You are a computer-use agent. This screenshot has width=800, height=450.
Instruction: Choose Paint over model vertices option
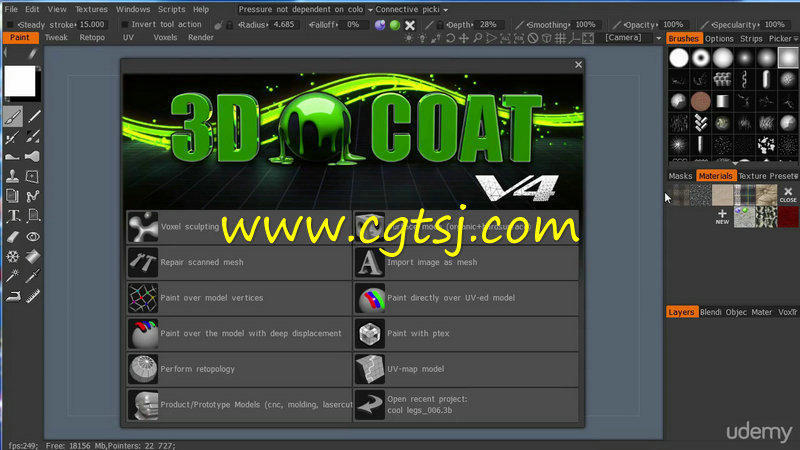pos(239,298)
